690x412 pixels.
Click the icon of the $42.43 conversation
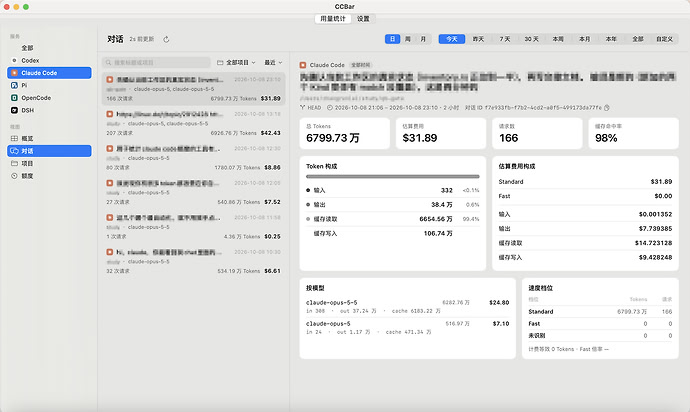(x=110, y=114)
